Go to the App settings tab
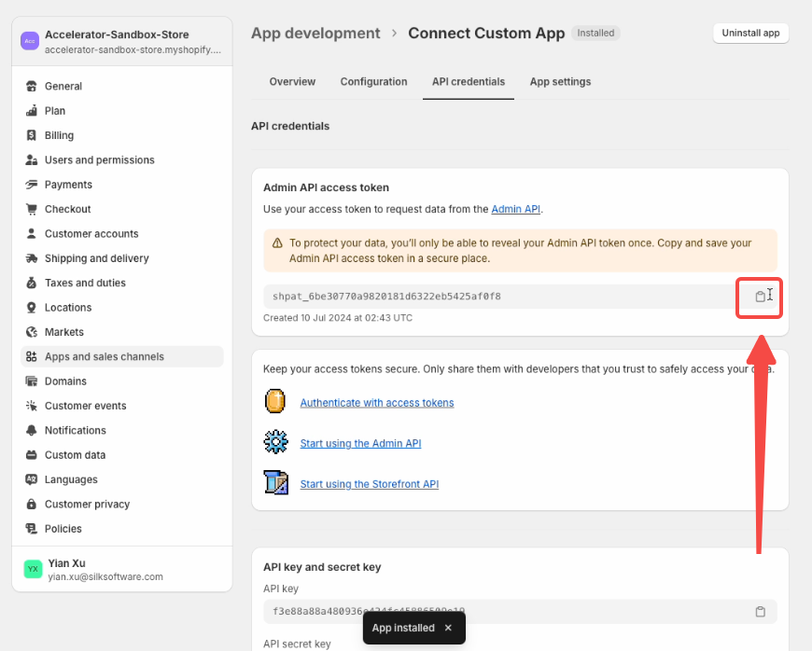Viewport: 812px width, 651px height. [560, 82]
